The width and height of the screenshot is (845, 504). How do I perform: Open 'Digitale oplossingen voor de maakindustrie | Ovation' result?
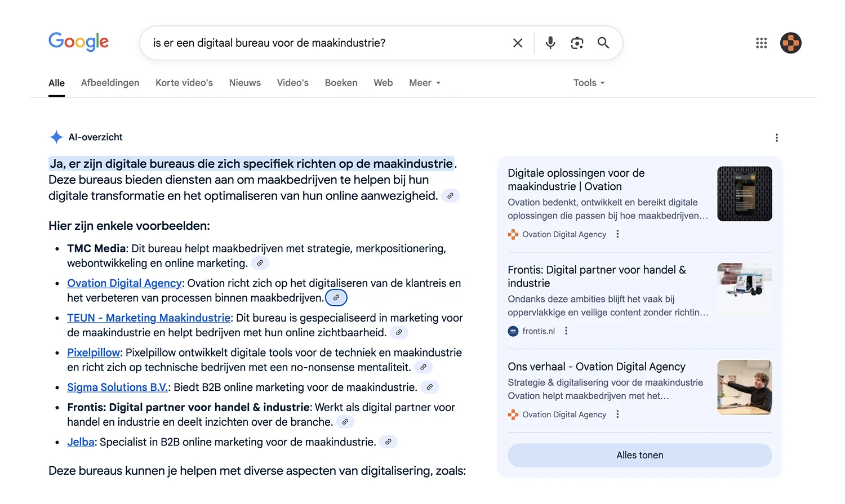(576, 180)
